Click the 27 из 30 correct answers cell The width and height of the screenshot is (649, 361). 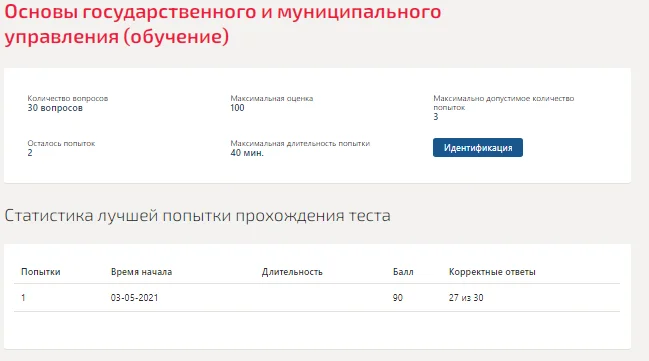click(x=466, y=297)
